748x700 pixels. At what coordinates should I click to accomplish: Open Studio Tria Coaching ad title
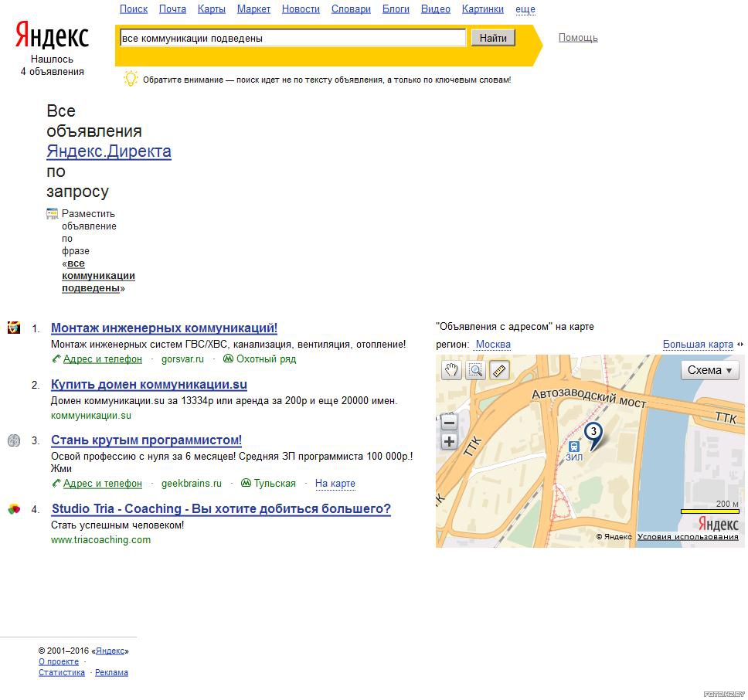pos(221,509)
